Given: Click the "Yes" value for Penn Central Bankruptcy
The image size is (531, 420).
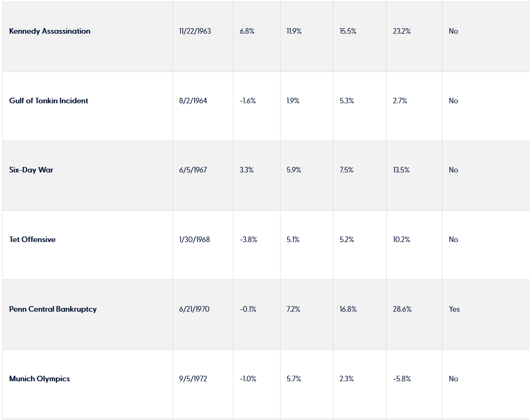Looking at the screenshot, I should point(454,309).
